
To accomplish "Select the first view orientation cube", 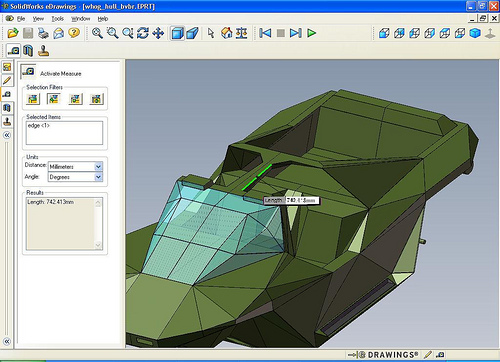I will point(384,33).
